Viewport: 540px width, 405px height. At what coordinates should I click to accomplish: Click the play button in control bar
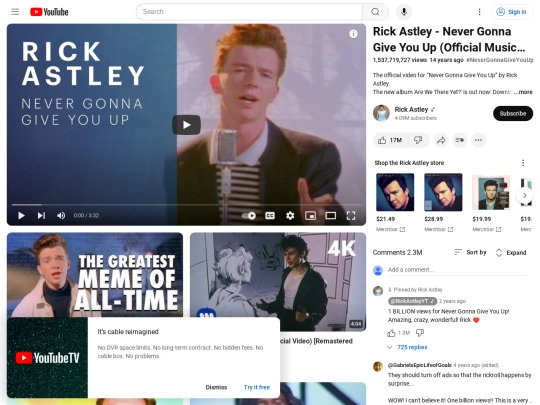(x=21, y=216)
